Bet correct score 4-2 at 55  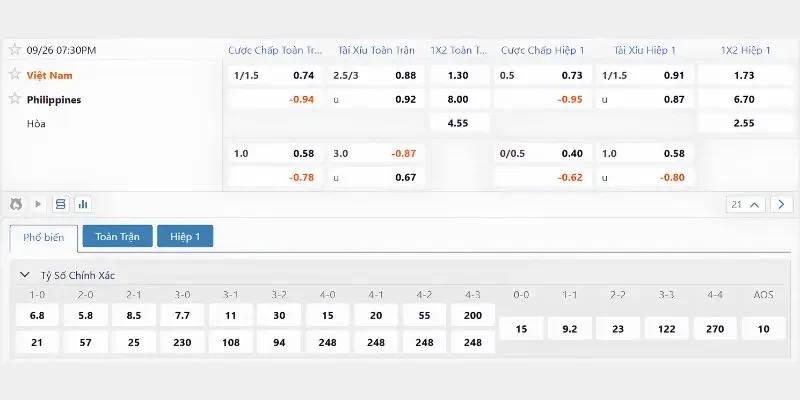(x=424, y=315)
